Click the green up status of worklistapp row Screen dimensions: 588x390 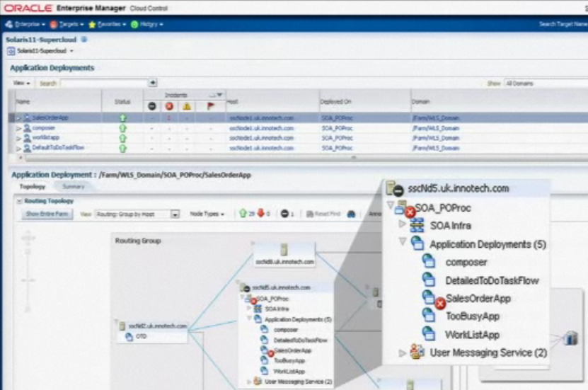[122, 138]
